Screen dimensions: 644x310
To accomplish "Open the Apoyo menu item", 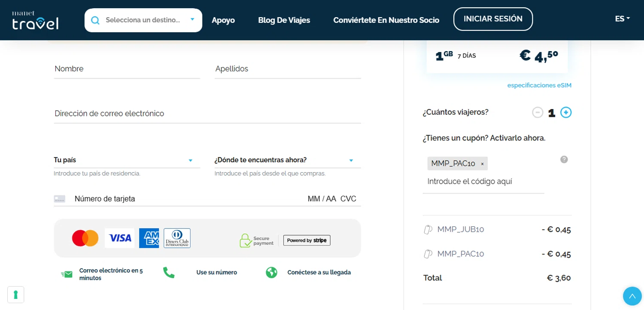I will (x=223, y=20).
